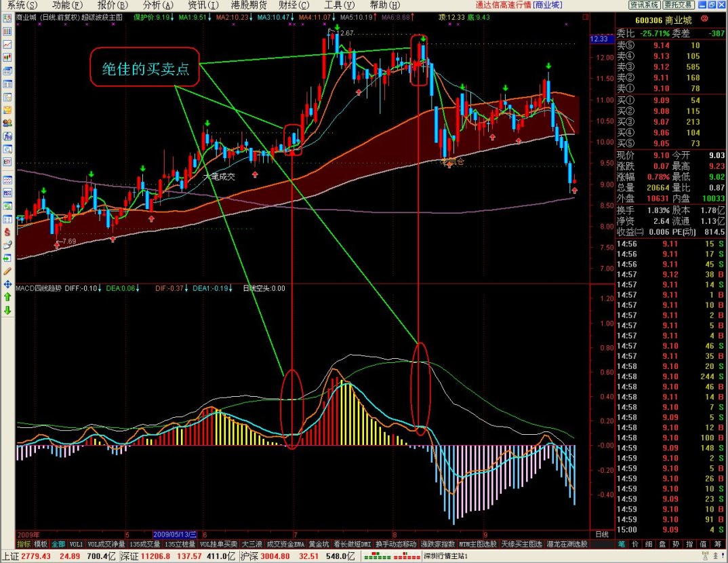Click the blue four-way move arrows icon
This screenshot has width=728, height=563.
click(7, 284)
